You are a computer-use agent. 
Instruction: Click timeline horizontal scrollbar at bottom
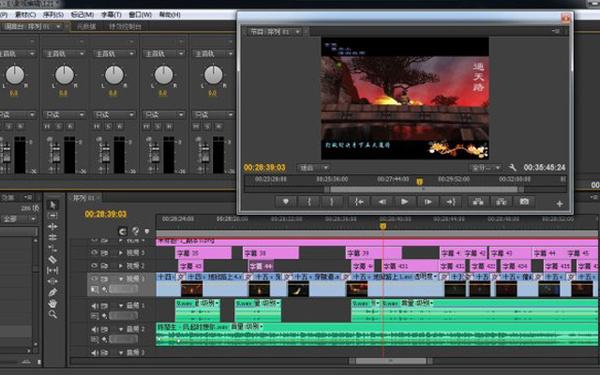click(390, 361)
